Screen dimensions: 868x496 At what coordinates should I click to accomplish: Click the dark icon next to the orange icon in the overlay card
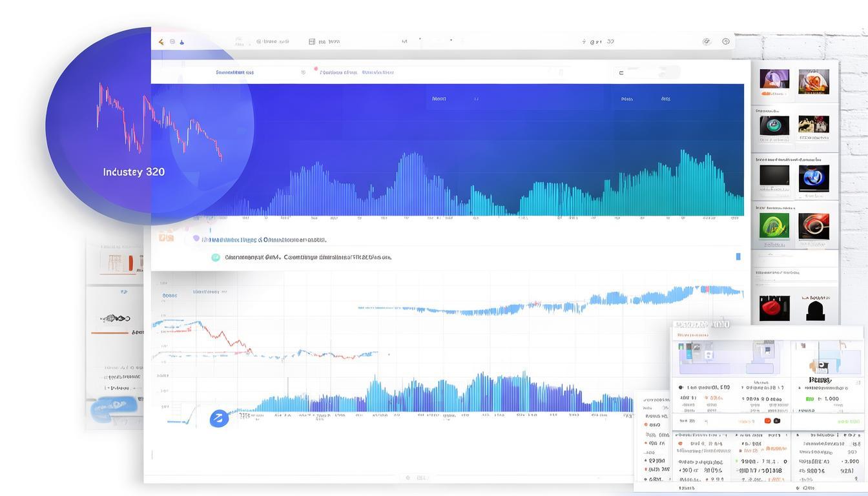[777, 420]
